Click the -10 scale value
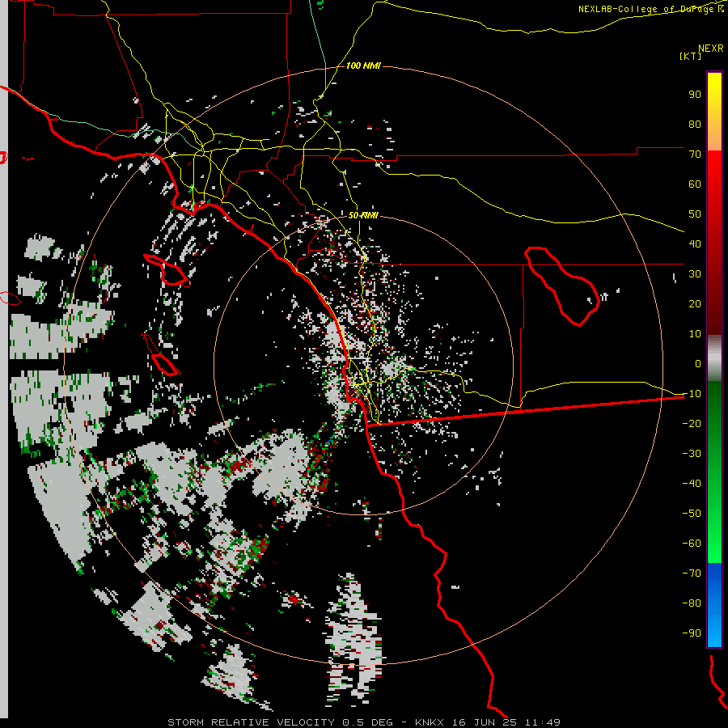 coord(692,394)
